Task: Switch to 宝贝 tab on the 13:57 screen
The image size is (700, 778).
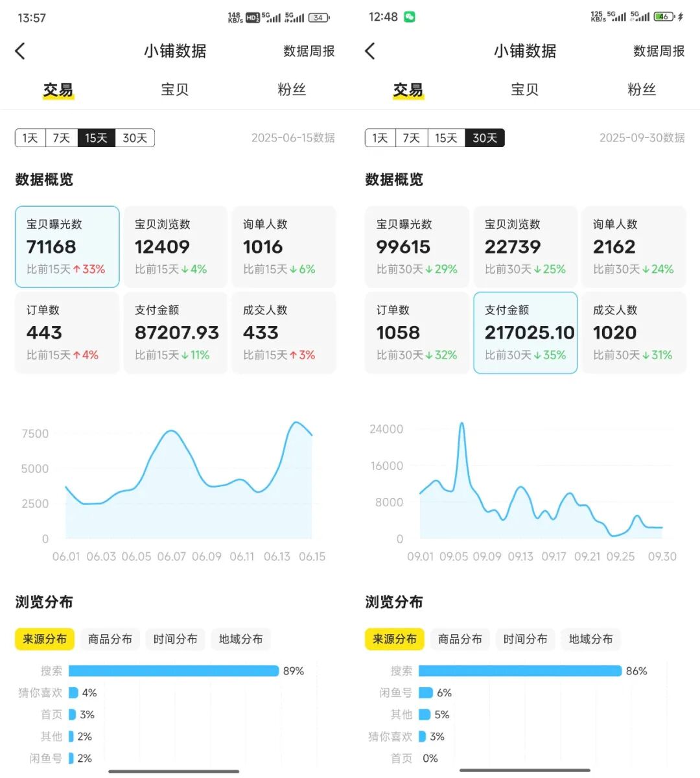Action: click(x=174, y=89)
